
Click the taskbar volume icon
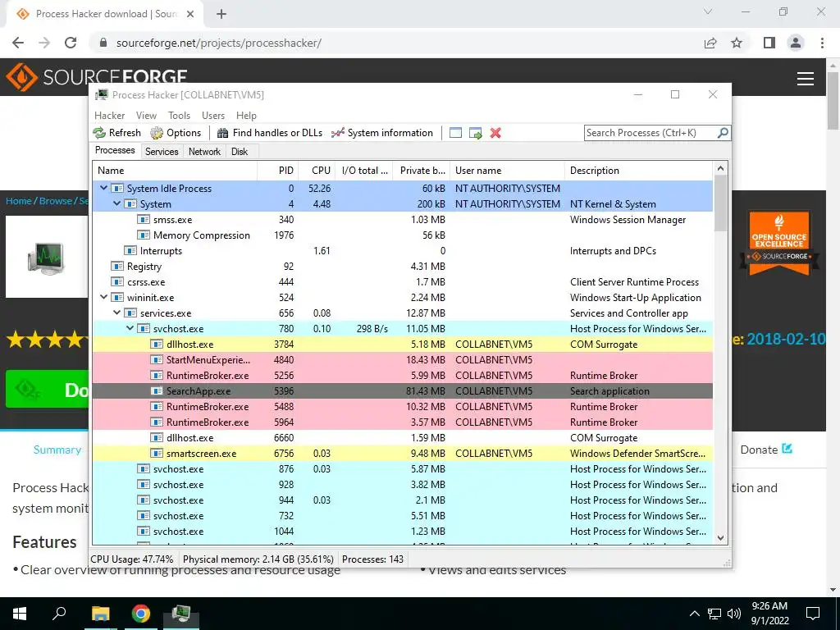[x=734, y=614]
